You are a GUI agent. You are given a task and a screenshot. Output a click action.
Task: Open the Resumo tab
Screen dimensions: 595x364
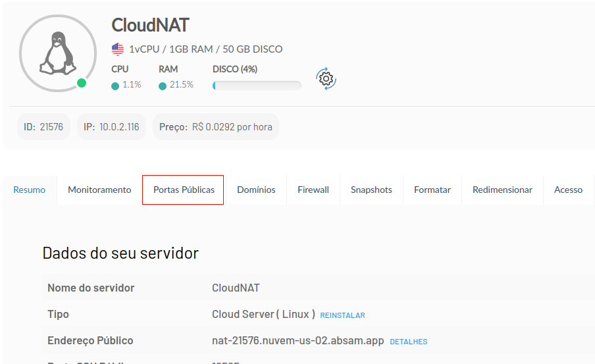[30, 190]
